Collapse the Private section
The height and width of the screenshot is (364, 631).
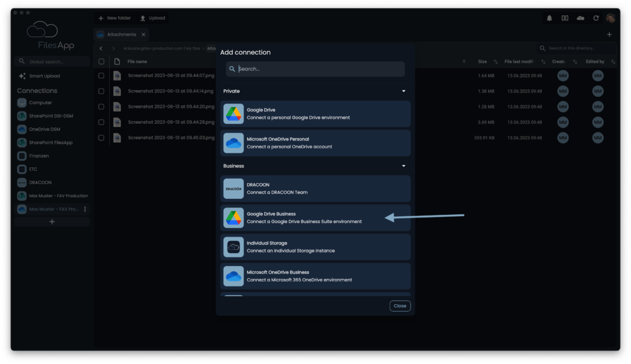click(x=404, y=91)
